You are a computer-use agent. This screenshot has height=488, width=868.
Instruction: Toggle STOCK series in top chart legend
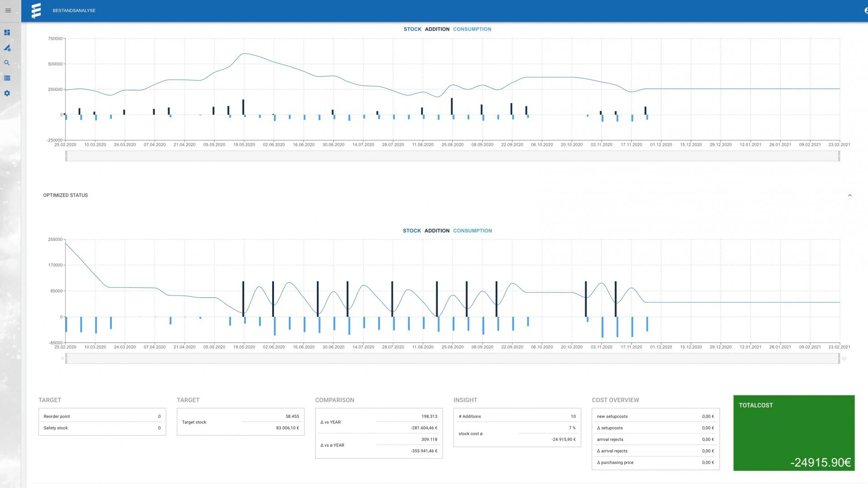[x=412, y=29]
